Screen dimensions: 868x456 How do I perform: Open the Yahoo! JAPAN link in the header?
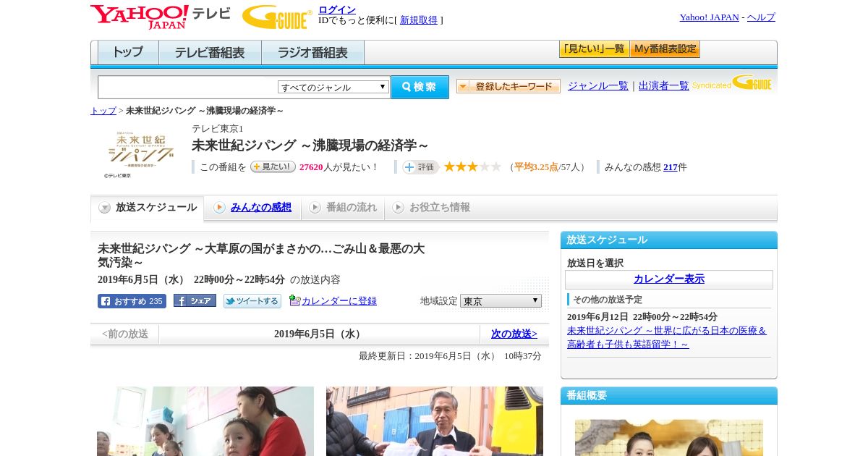click(709, 17)
